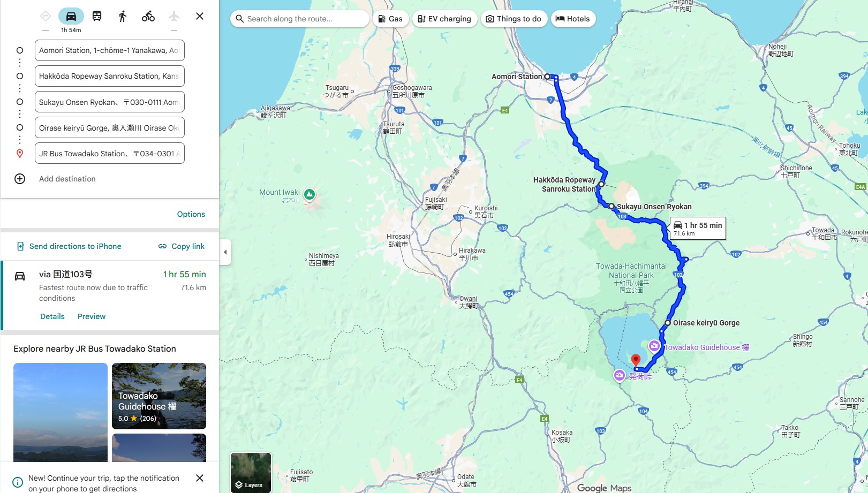Click the Search along the route box
Viewport: 868px width, 493px height.
(300, 19)
